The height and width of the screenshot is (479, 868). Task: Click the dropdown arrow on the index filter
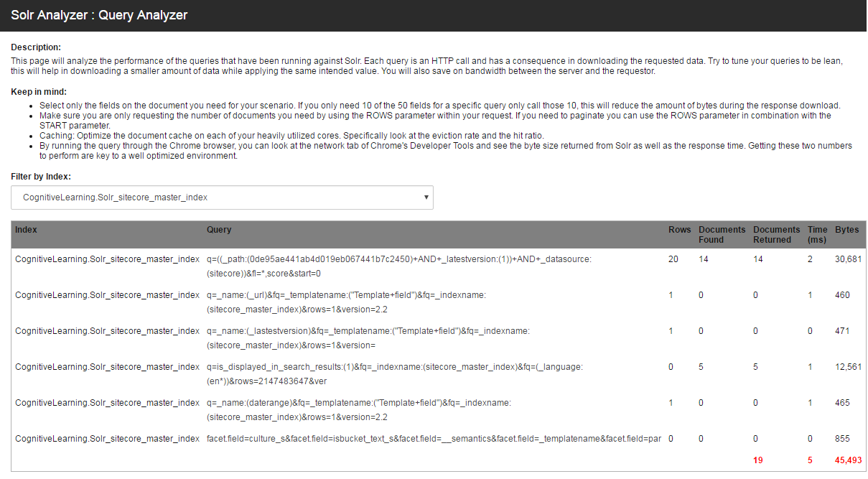(x=425, y=197)
